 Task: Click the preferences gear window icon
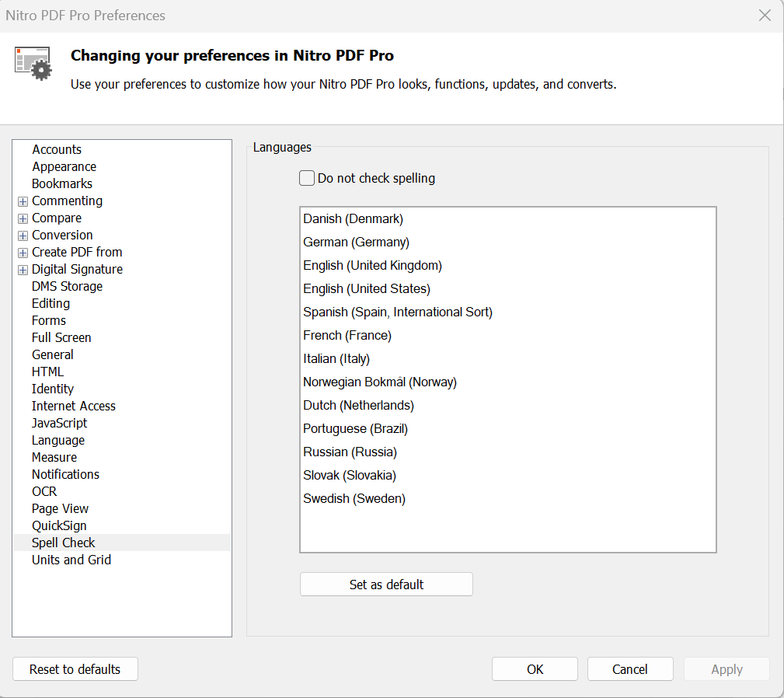coord(33,63)
